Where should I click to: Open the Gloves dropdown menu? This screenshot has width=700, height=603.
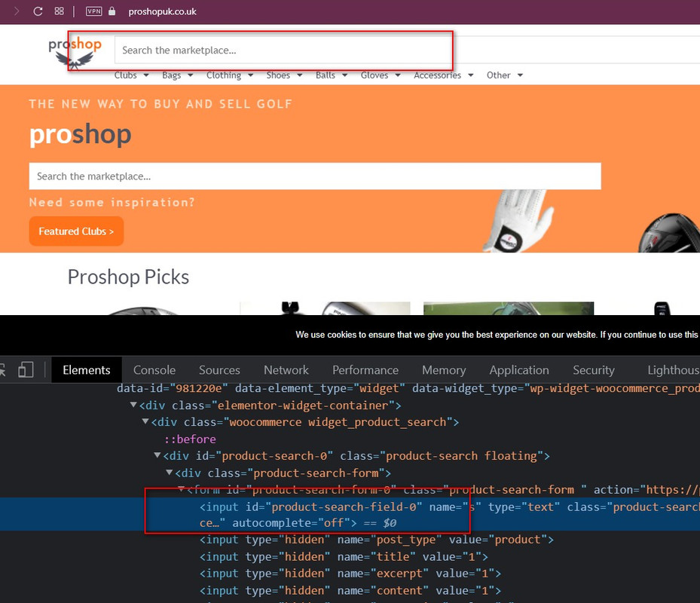381,75
